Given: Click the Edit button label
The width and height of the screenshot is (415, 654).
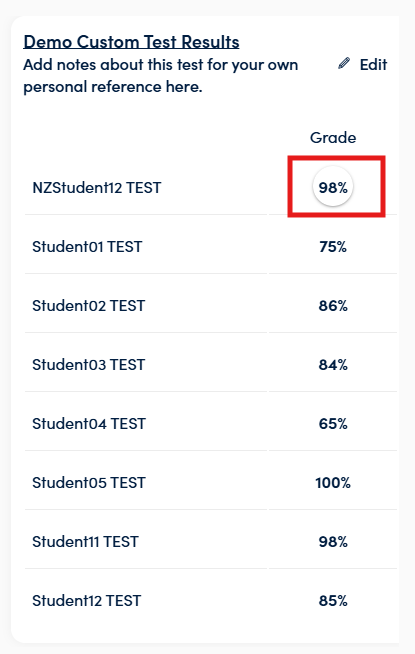Looking at the screenshot, I should click(x=373, y=65).
